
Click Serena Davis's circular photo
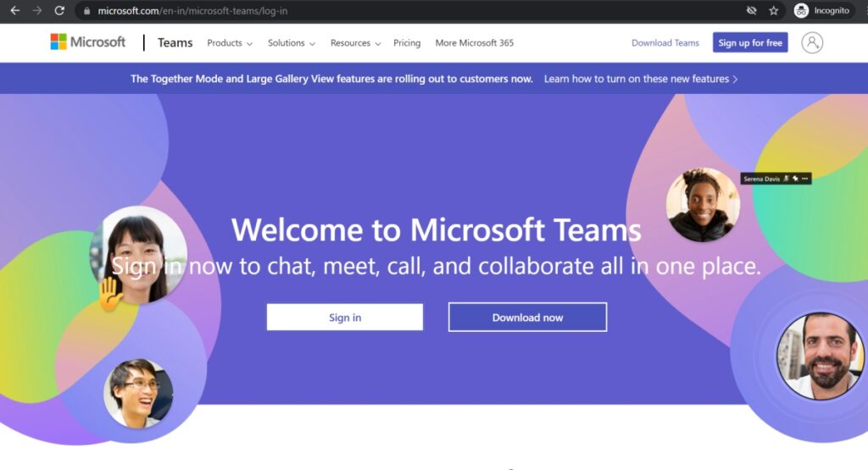tap(703, 205)
